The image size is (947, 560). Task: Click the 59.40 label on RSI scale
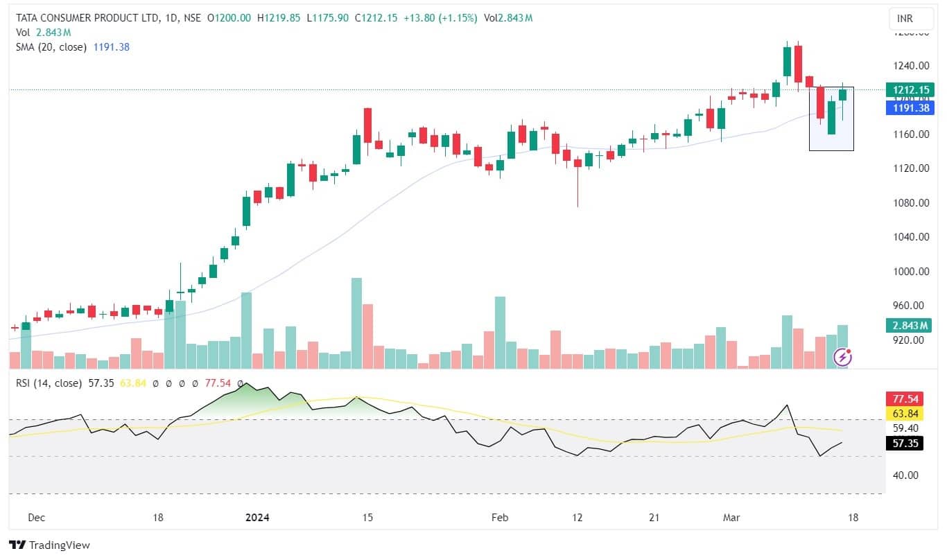[905, 429]
